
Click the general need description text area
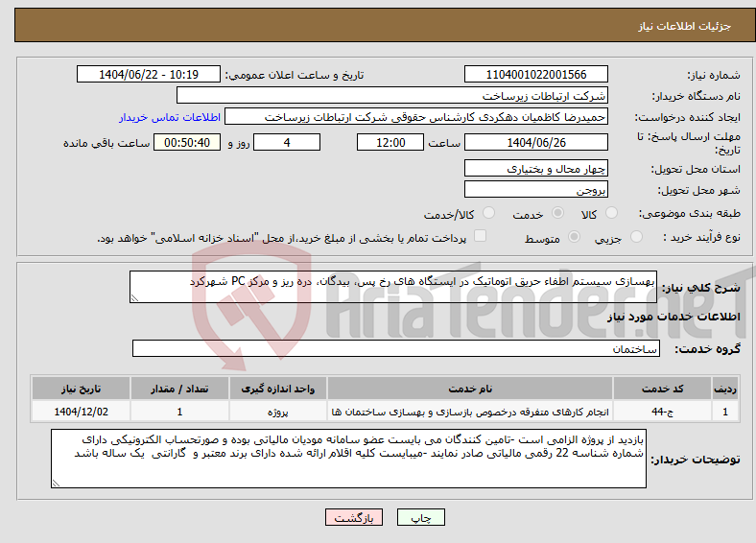tap(393, 287)
